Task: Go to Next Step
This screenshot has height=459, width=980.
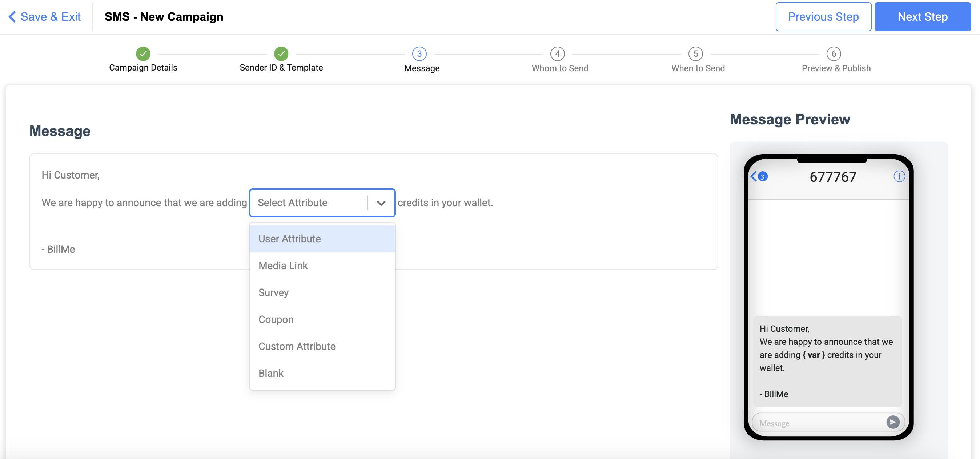Action: (x=922, y=17)
